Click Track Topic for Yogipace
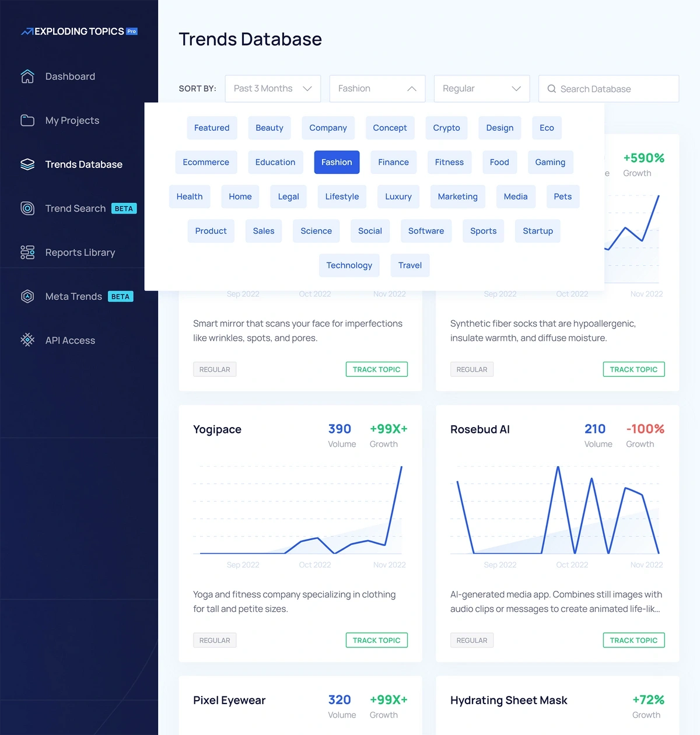The width and height of the screenshot is (700, 735). point(377,640)
